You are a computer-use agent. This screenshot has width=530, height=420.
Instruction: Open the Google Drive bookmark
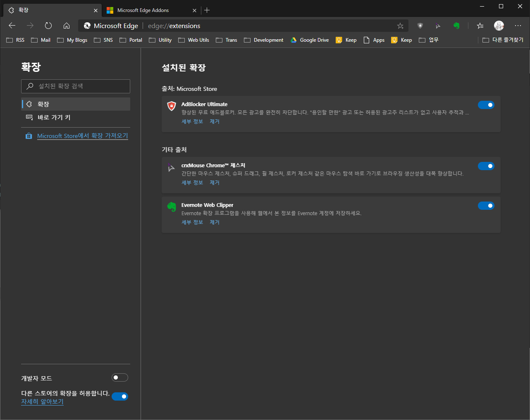(310, 40)
